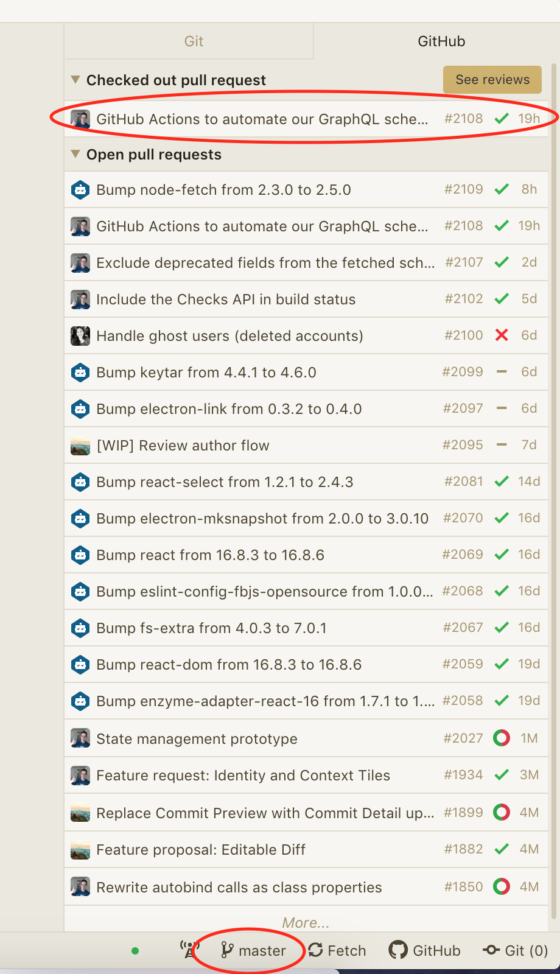The width and height of the screenshot is (560, 974).
Task: Click landscape avatar on Review author flow row
Action: [x=80, y=446]
